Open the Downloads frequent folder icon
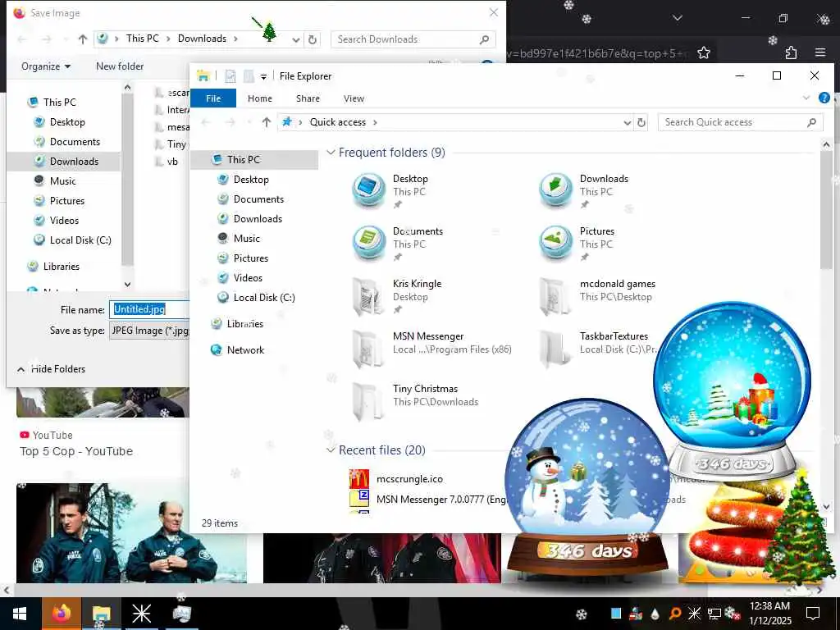Screen dimensions: 840x630 [555, 190]
